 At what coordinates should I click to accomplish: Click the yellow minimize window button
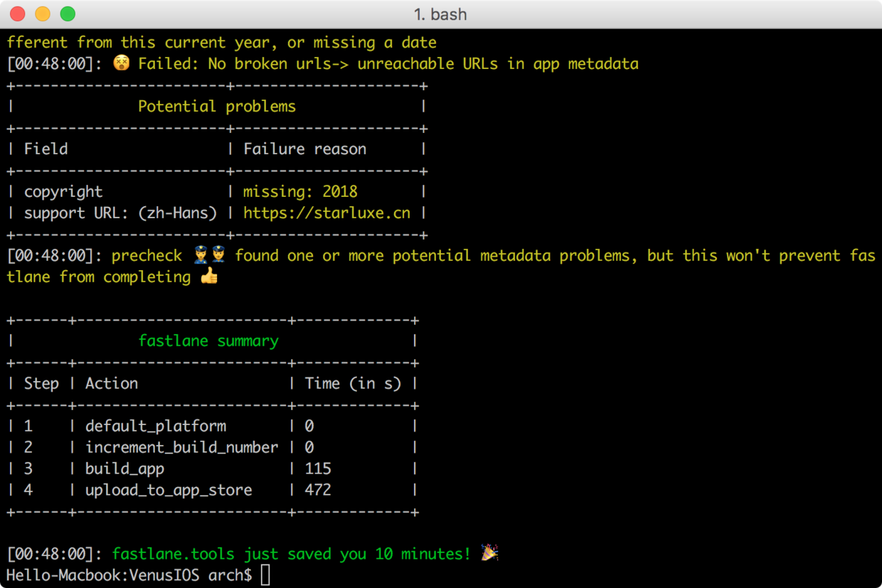tap(43, 14)
